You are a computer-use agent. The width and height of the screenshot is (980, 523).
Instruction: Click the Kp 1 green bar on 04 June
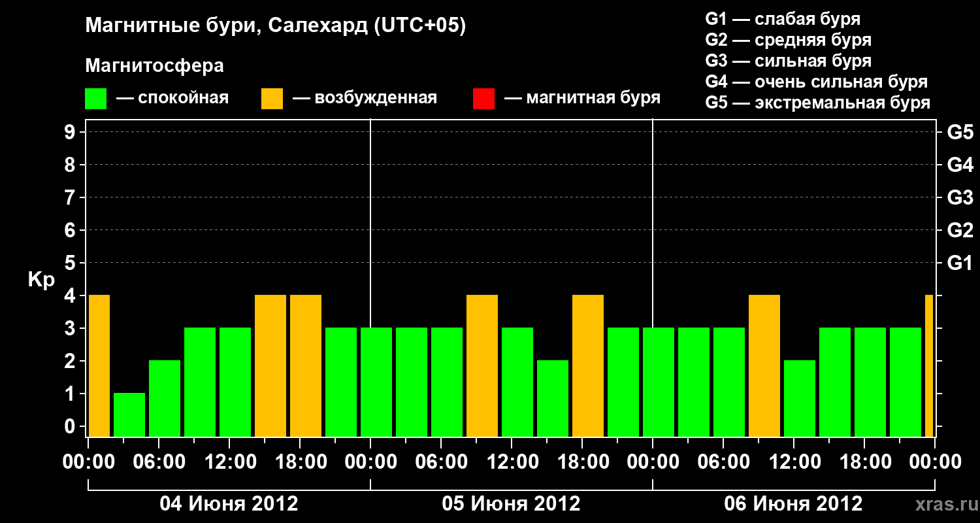click(x=129, y=415)
